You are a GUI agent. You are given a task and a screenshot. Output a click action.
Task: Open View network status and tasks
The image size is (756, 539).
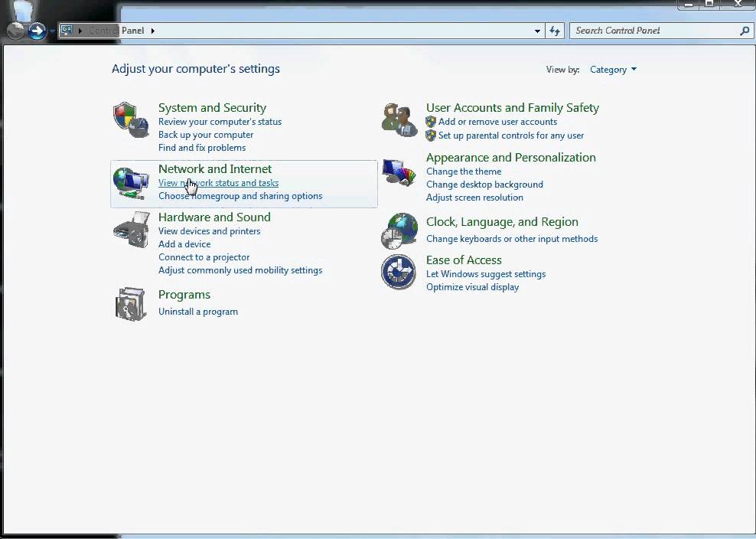pos(218,183)
